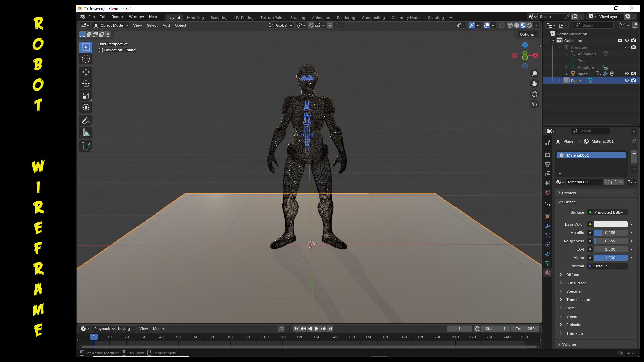Viewport: 644px width, 362px height.
Task: Open the Render menu
Action: [x=118, y=17]
